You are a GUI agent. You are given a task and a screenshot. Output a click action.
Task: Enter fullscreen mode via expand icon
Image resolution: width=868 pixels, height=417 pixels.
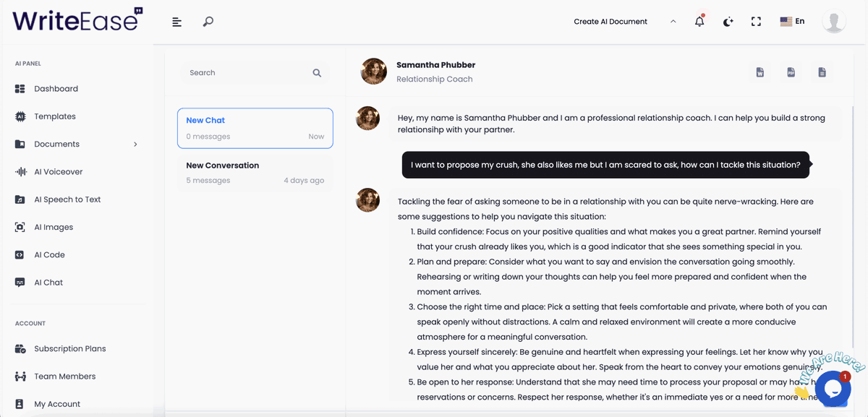coord(756,22)
